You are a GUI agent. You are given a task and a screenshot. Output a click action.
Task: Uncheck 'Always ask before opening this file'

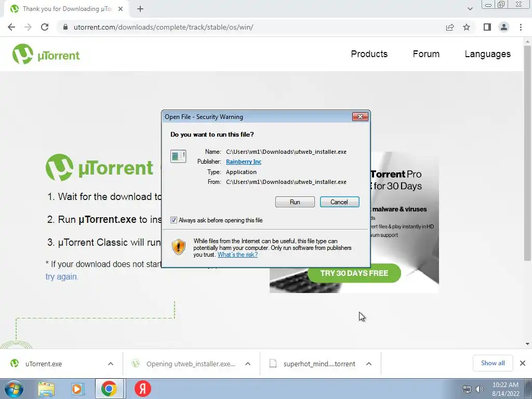point(174,220)
